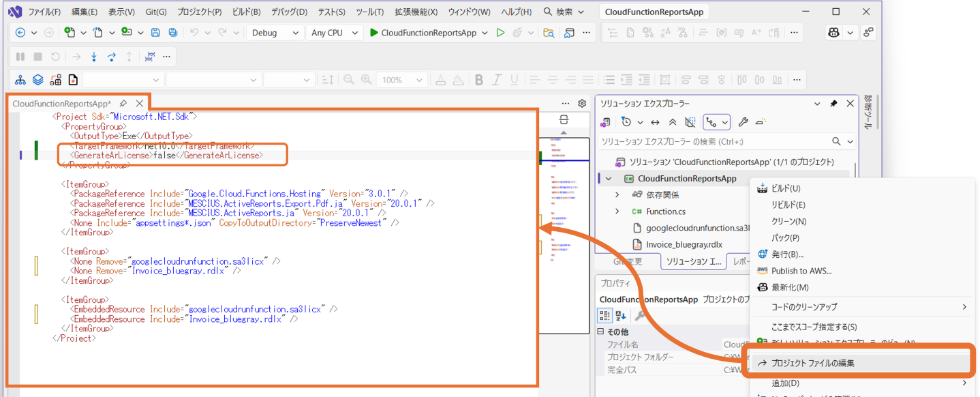
Task: Open the search dropdown in Solution Explorer search box
Action: [x=850, y=142]
